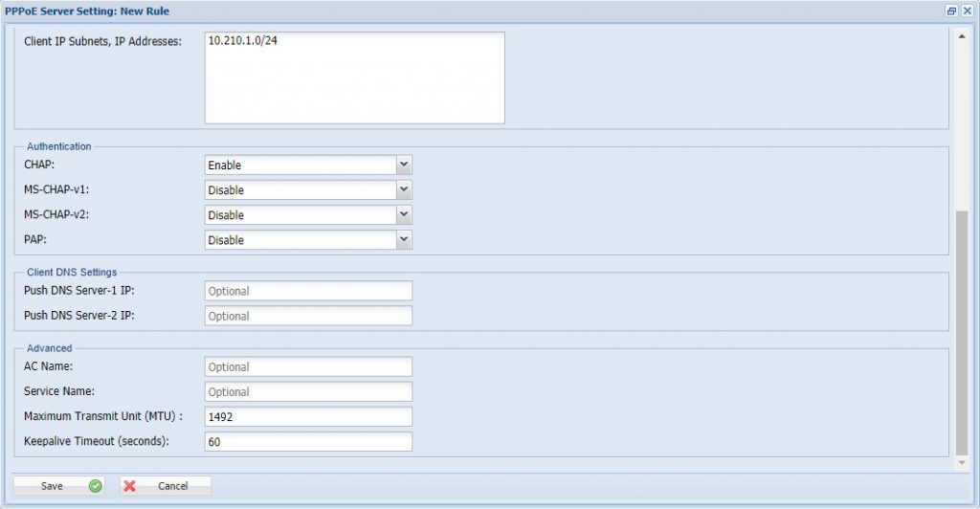
Task: Expand the PAP authentication dropdown
Action: 404,239
